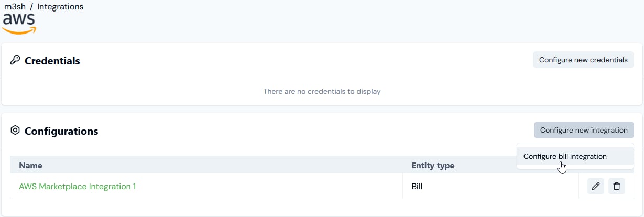Open AWS Marketplace Integration 1 link
Viewport: 644px width, 217px height.
pos(78,186)
